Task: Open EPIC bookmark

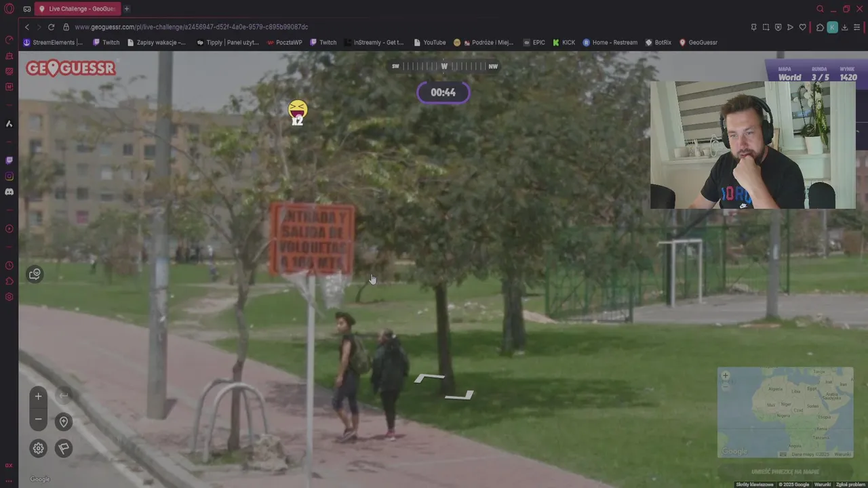Action: coord(534,42)
